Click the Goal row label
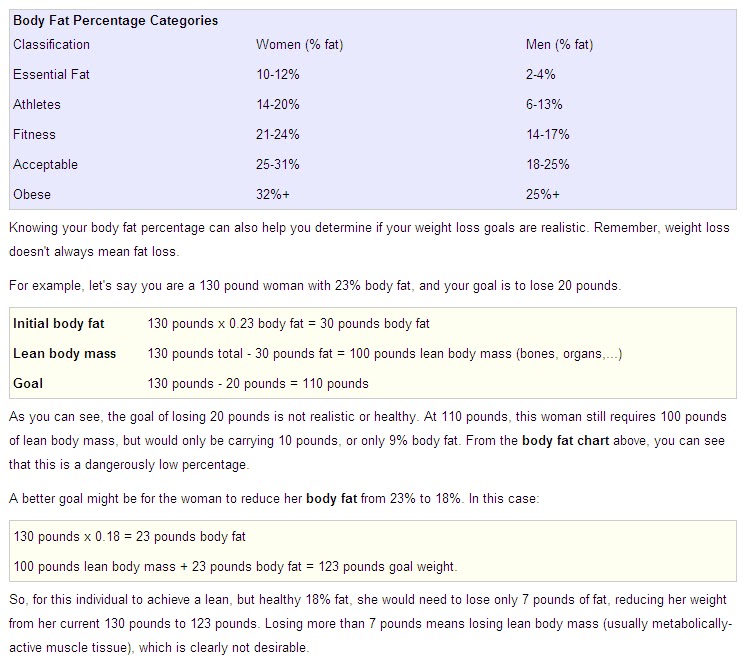 pos(28,383)
